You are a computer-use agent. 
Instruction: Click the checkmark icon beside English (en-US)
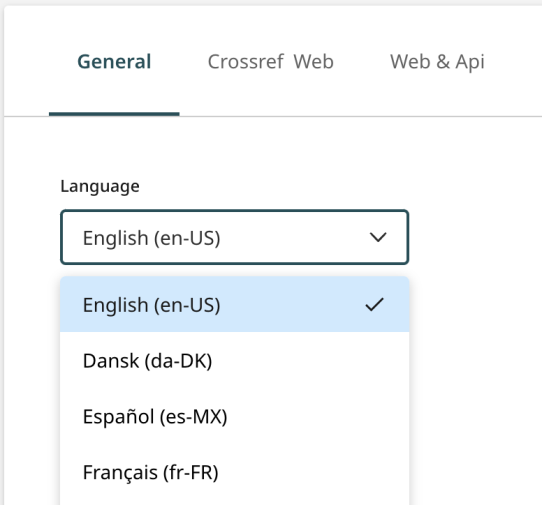point(374,305)
